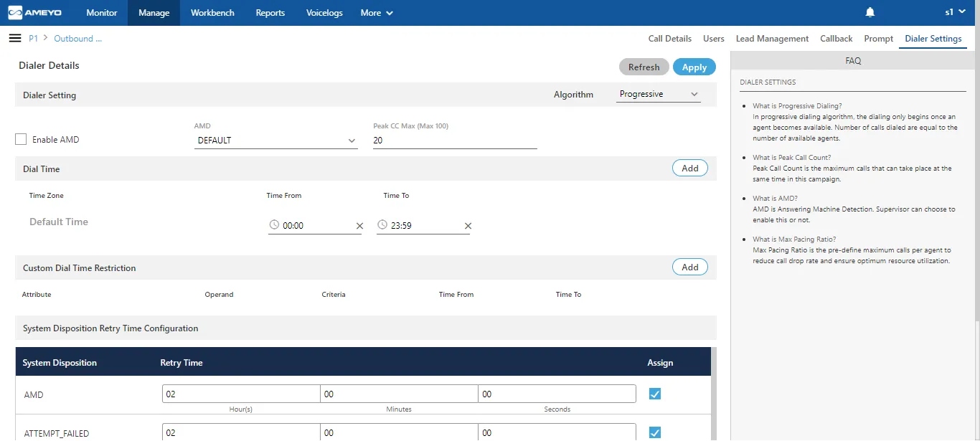This screenshot has width=980, height=441.
Task: Click ATTEMPT_FAILED retry hours field
Action: pyautogui.click(x=241, y=432)
